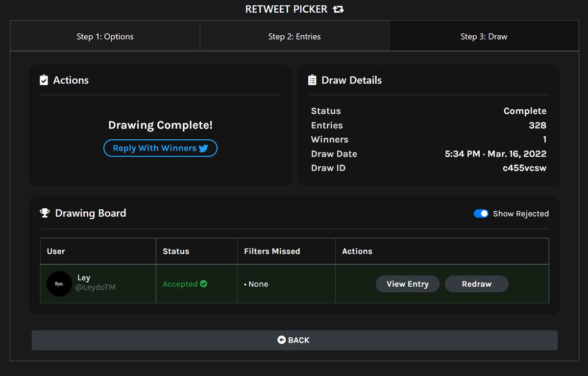Screen dimensions: 588x376
Task: Click the Actions column header in table
Action: coord(357,251)
